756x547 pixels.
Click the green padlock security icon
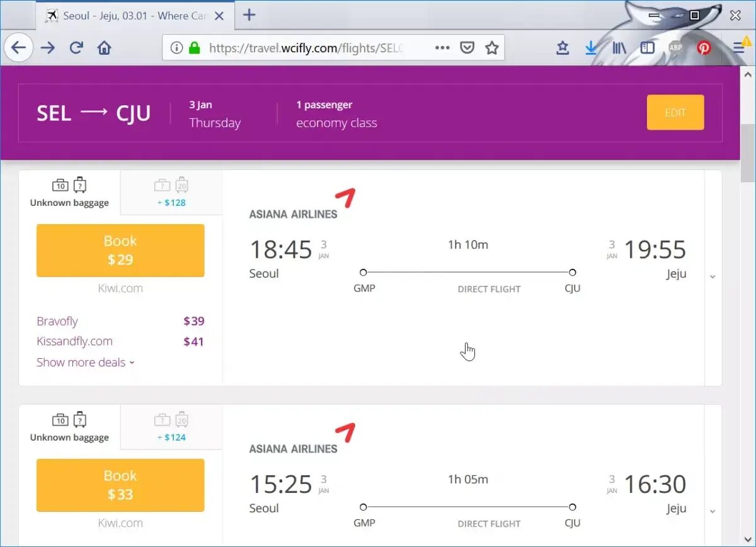[x=194, y=48]
